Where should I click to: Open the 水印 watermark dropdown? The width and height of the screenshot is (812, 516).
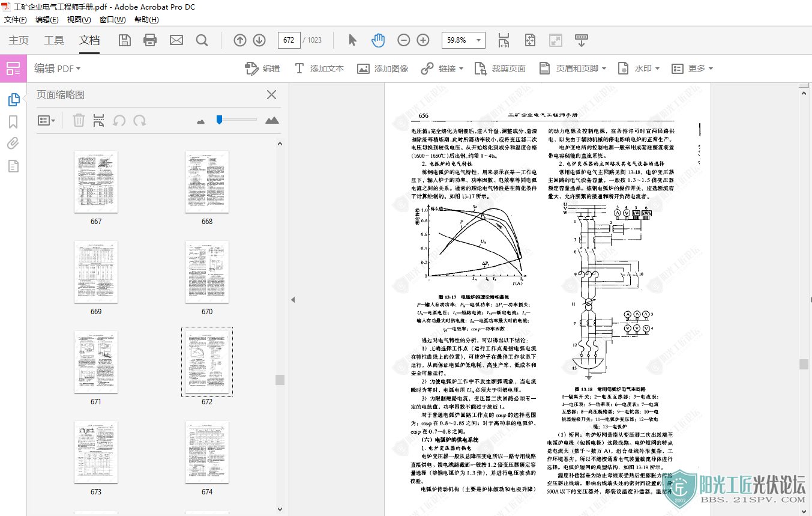pyautogui.click(x=639, y=68)
